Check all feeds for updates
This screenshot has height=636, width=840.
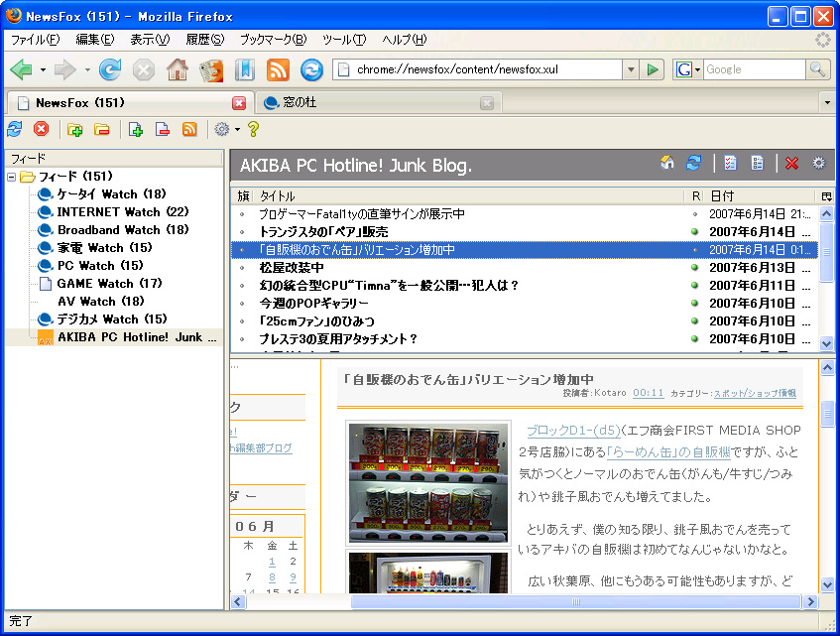(x=14, y=129)
